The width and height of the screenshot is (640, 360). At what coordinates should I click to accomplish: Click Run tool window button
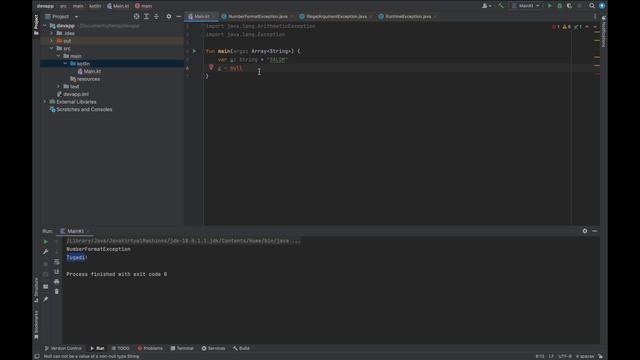coord(97,348)
